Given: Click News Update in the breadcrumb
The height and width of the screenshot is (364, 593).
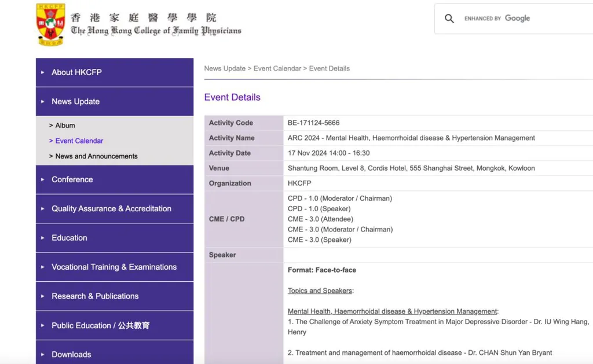Looking at the screenshot, I should point(225,68).
